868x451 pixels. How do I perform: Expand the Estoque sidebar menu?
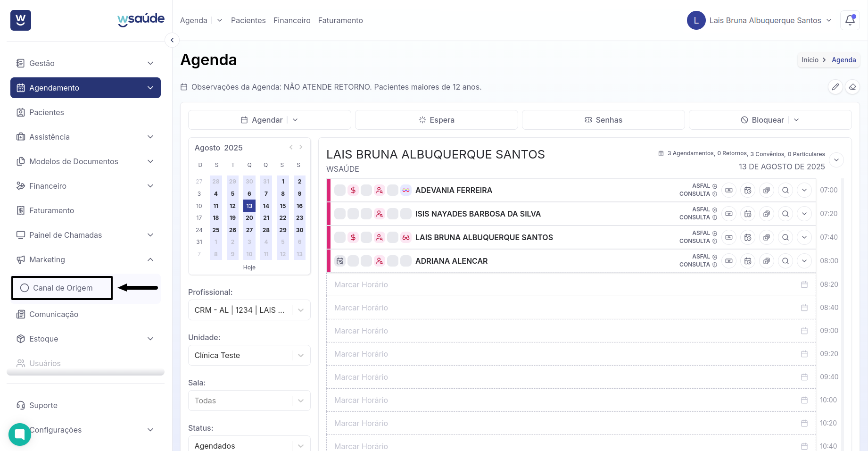click(85, 339)
